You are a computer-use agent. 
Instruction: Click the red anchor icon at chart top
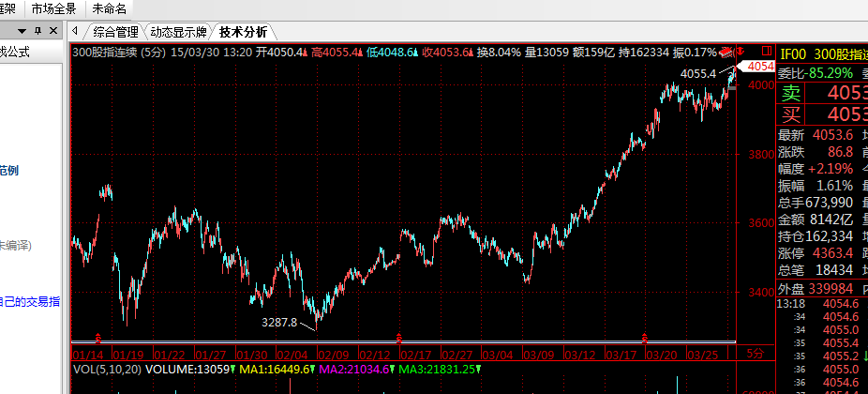pos(741,52)
